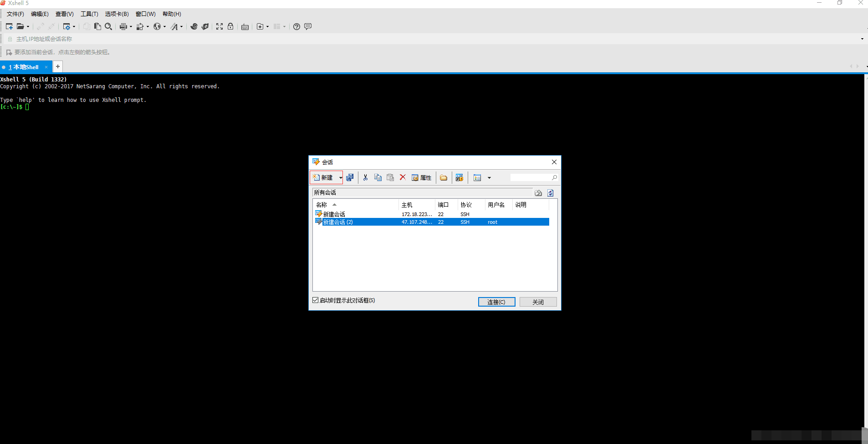Go up one folder level in Sessions dialog
Screen dimensions: 868x444
click(538, 193)
